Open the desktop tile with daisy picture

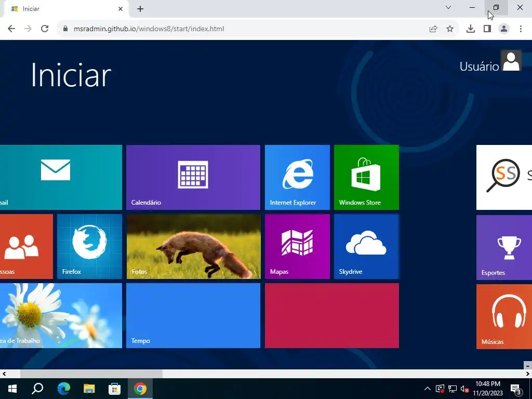61,316
